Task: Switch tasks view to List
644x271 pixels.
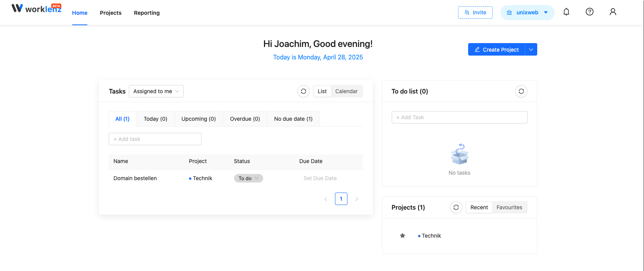Action: point(322,91)
